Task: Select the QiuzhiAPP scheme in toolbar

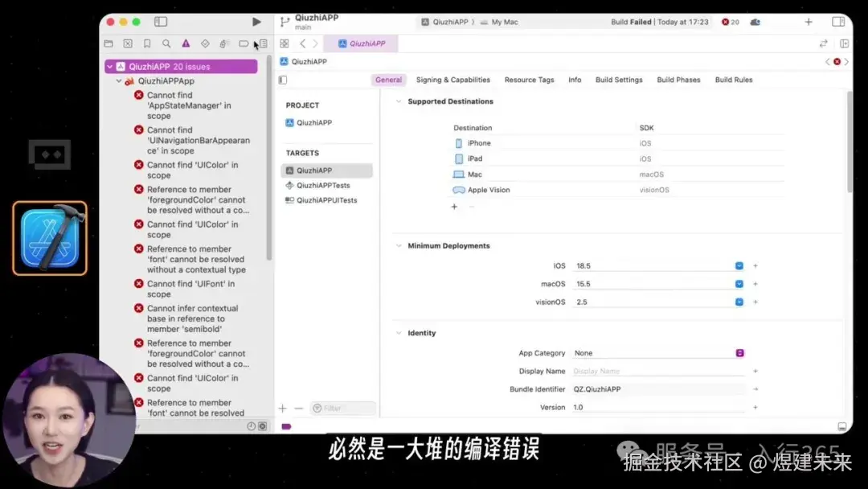Action: (445, 23)
